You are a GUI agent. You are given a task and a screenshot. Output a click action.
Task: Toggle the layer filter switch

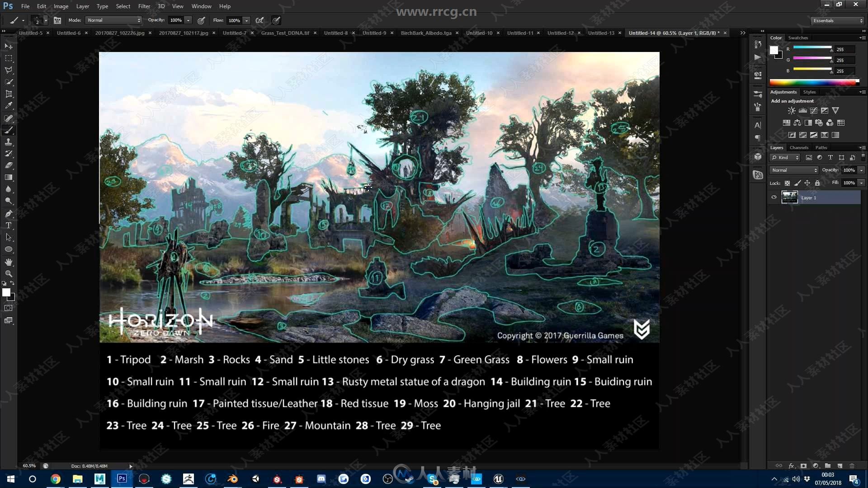(863, 157)
